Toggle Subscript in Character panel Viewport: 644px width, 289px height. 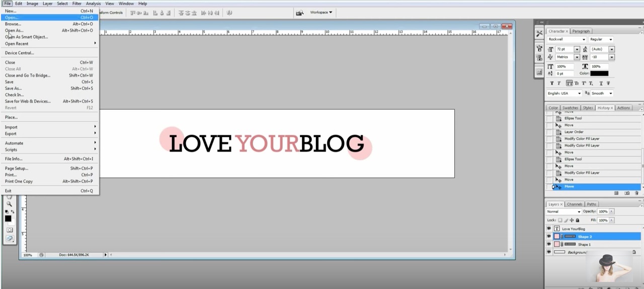[592, 83]
